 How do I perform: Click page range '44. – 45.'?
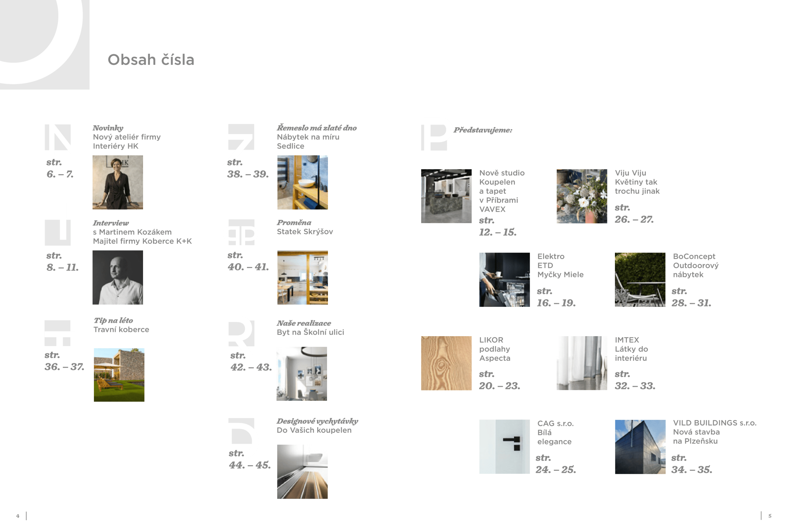point(250,465)
